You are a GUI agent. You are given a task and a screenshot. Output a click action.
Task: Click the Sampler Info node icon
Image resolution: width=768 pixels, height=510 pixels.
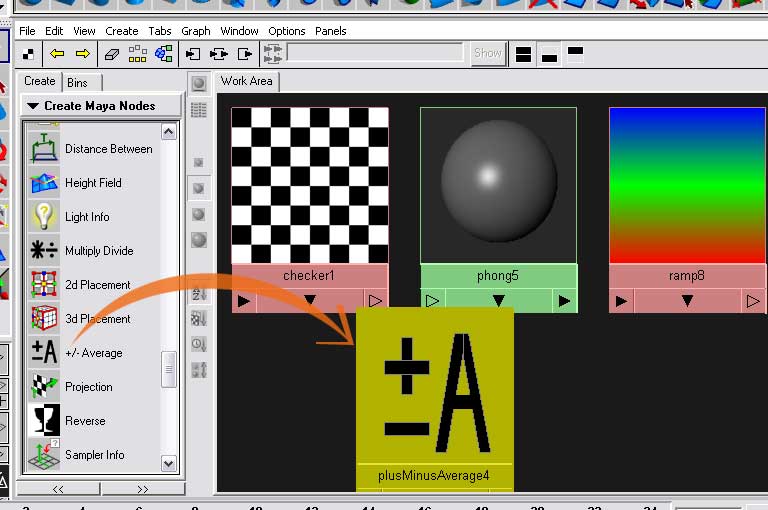point(44,455)
